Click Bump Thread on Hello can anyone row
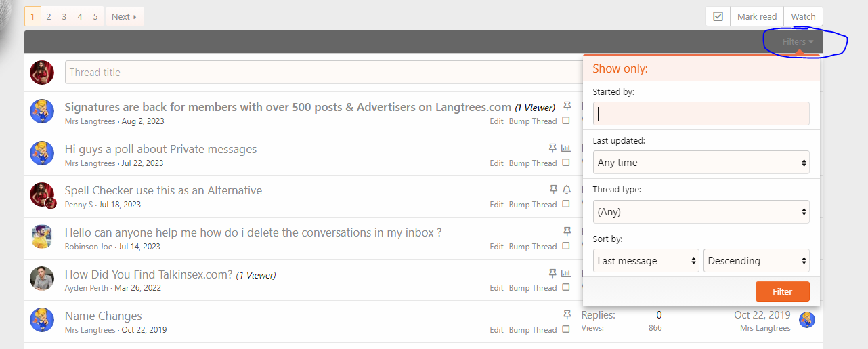Image resolution: width=868 pixels, height=349 pixels. 533,247
